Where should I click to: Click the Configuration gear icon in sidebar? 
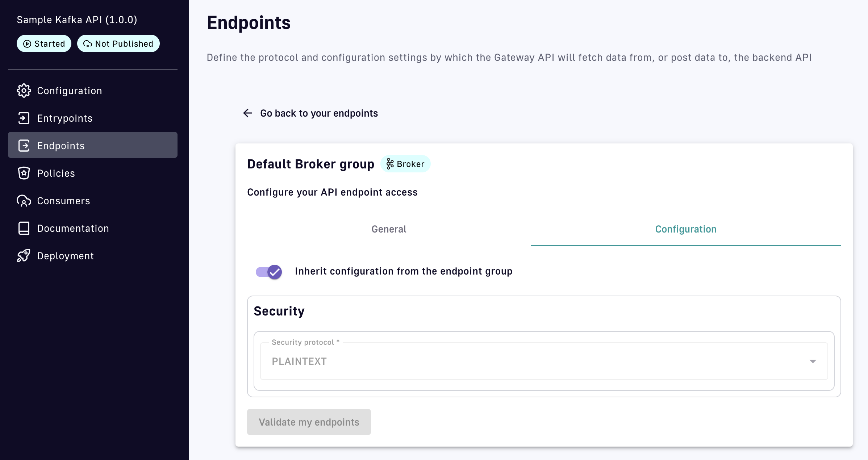point(24,91)
